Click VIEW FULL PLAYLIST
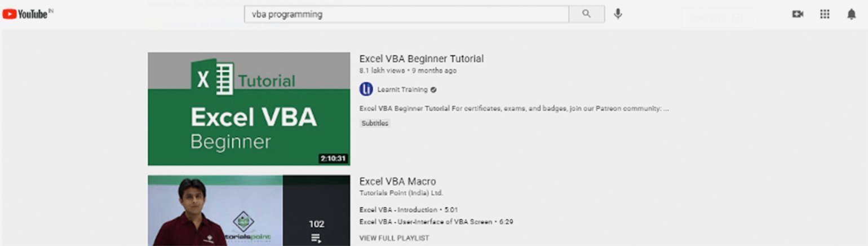868x246 pixels. [x=394, y=238]
